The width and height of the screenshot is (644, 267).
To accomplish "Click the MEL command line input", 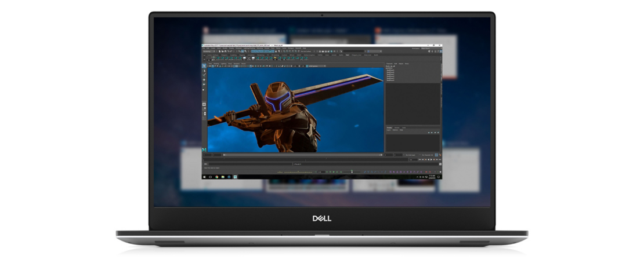I will click(251, 164).
